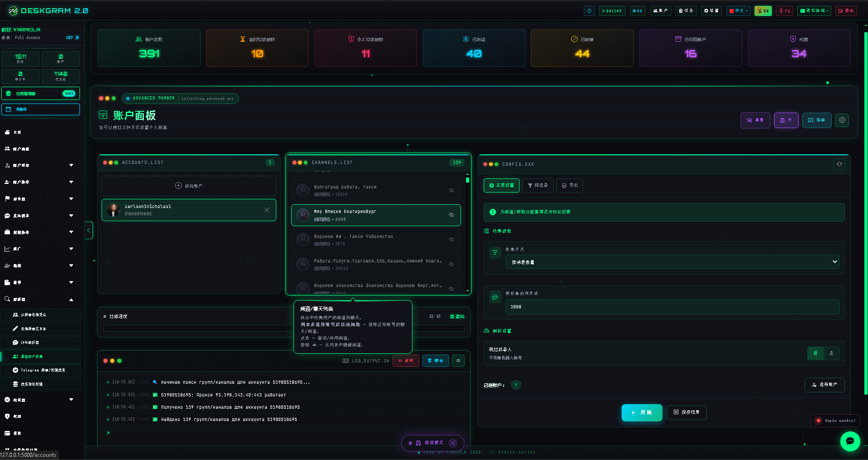Close the binoculars search mode pill

[x=453, y=443]
